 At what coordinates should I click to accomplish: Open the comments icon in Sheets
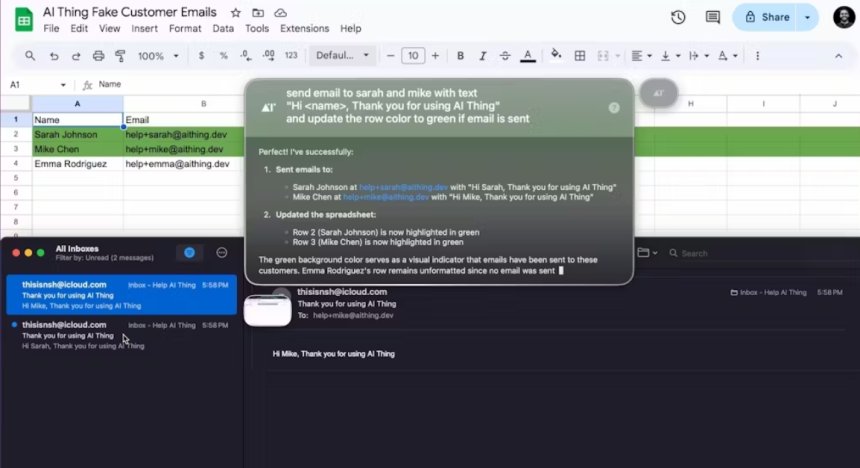(x=712, y=17)
